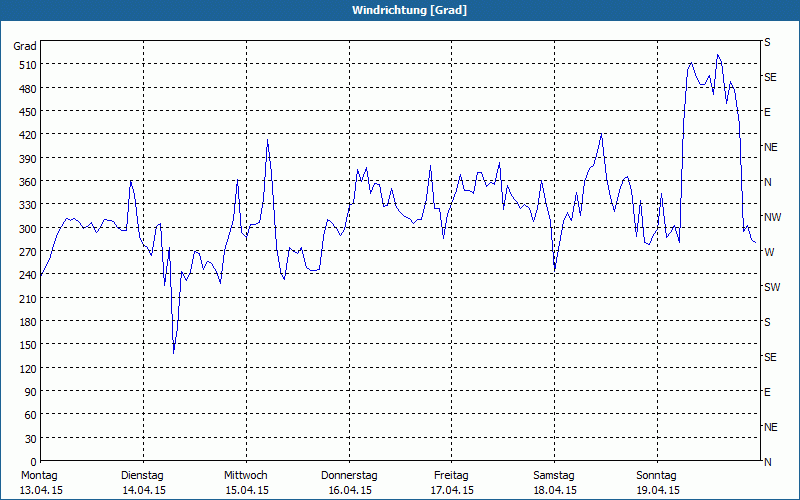
Task: Select the W compass label on right axis
Action: coord(769,253)
